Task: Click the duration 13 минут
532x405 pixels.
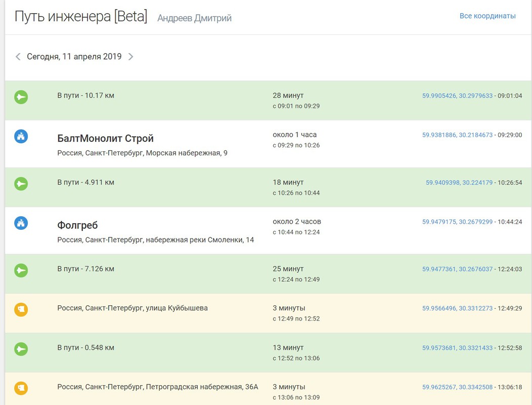Action: point(288,348)
